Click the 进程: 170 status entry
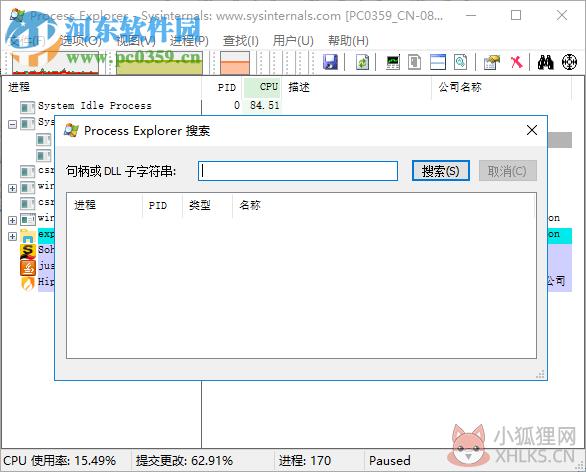Viewport: 586px width, 472px height. (305, 460)
